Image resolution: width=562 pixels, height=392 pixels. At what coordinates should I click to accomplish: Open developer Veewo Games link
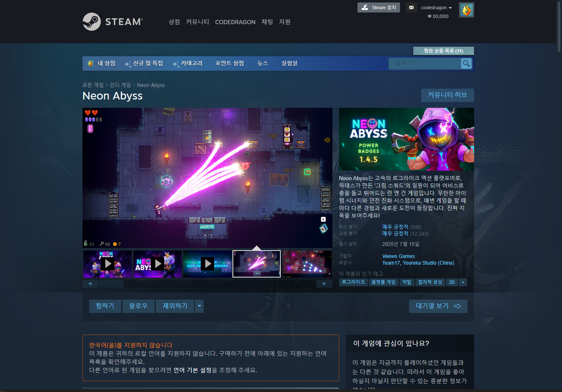click(x=398, y=256)
